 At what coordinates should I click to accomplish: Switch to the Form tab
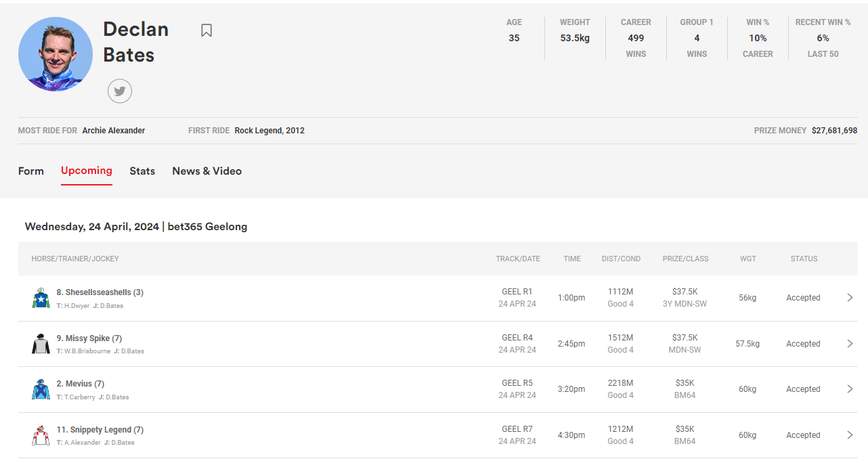click(x=31, y=171)
